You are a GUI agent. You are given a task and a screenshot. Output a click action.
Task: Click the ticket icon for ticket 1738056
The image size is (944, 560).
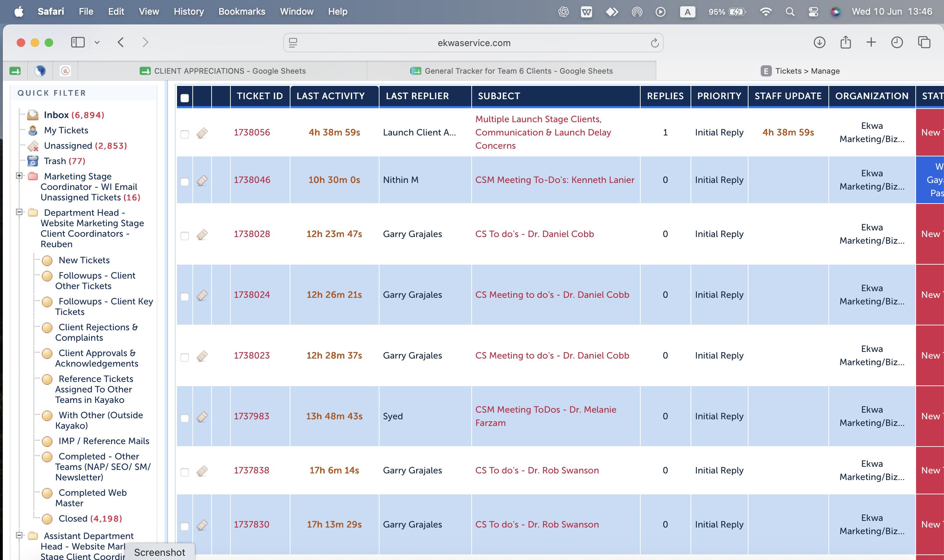(202, 133)
